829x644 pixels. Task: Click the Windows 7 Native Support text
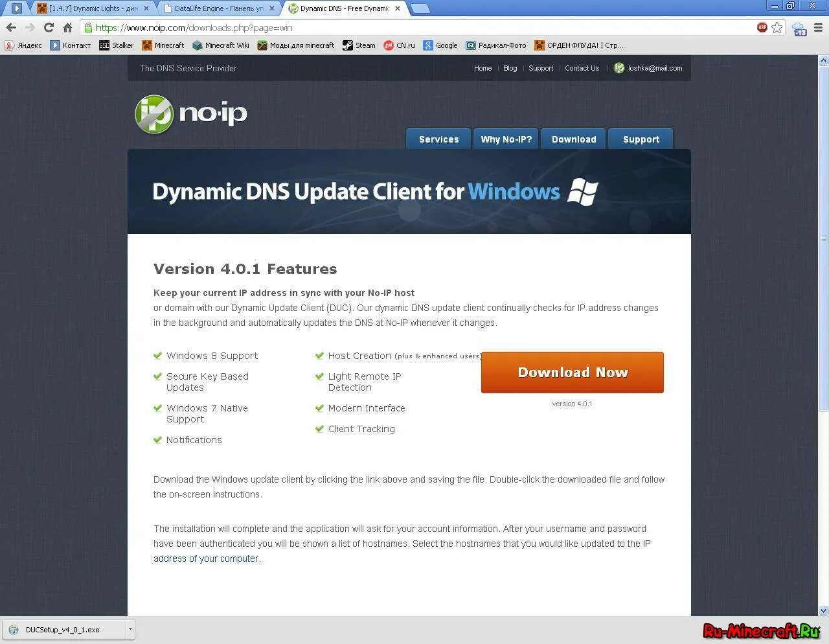coord(207,413)
